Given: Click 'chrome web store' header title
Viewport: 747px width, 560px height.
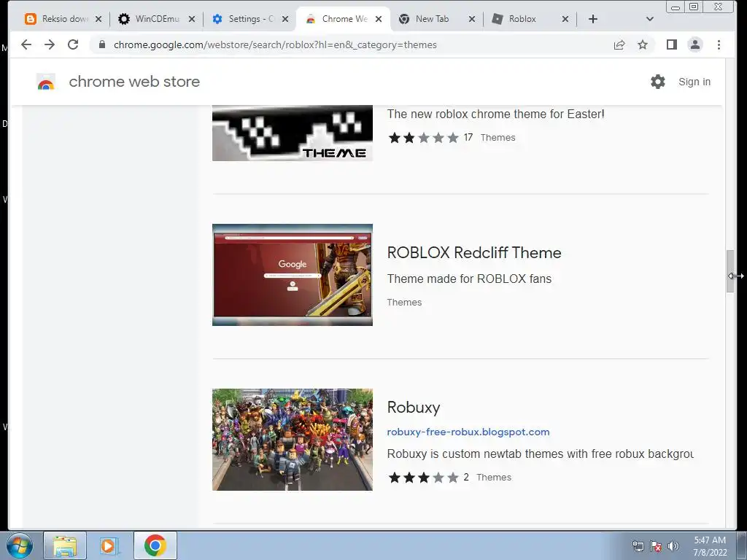Looking at the screenshot, I should coord(134,82).
